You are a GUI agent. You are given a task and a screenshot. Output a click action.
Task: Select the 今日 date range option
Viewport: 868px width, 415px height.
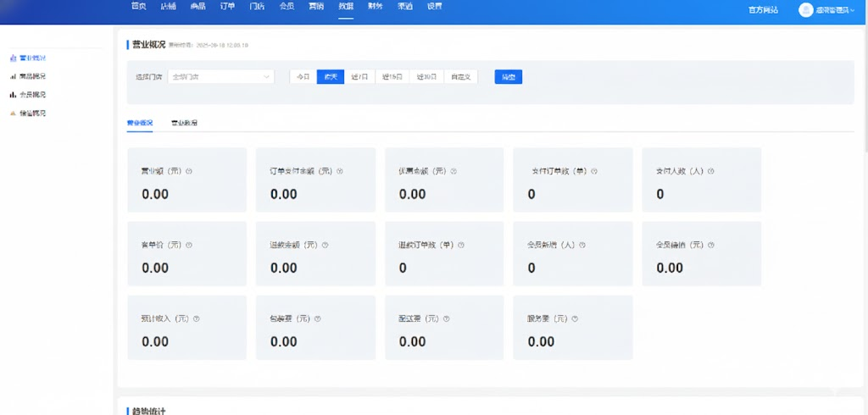[x=303, y=77]
